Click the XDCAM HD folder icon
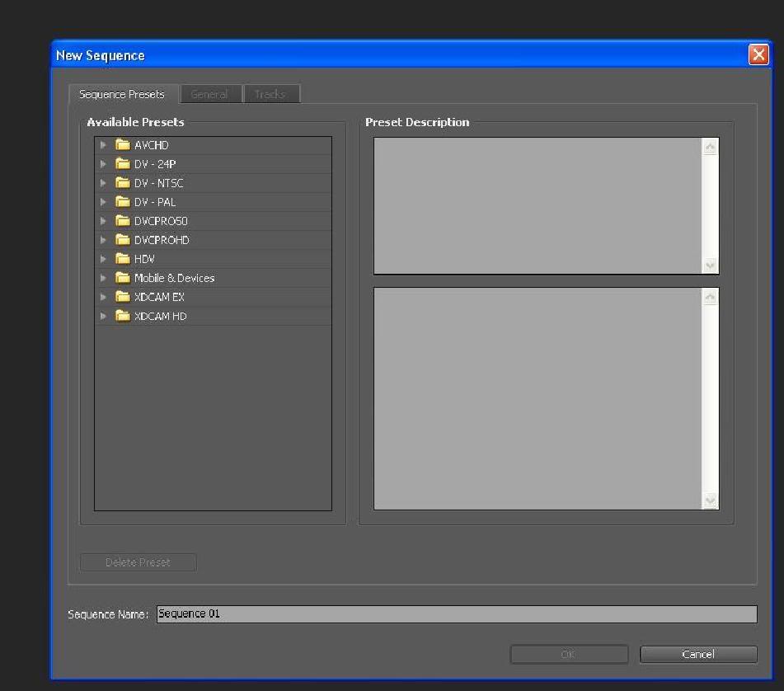The image size is (784, 691). (122, 316)
